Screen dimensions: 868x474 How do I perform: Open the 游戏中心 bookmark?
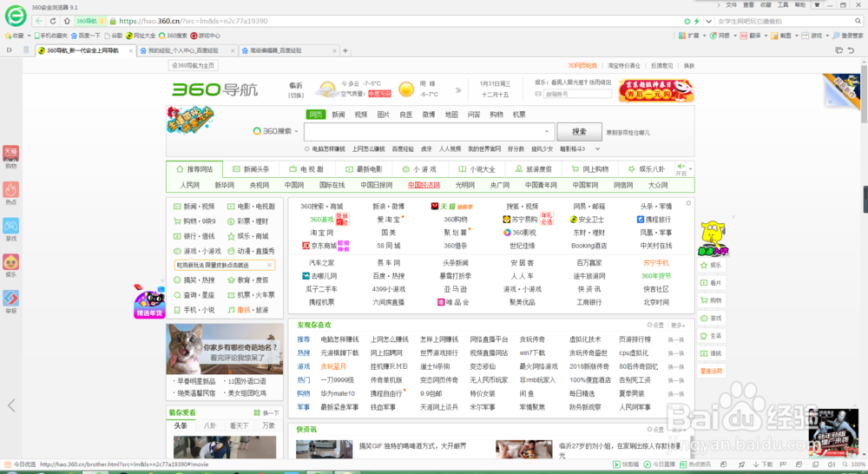tap(206, 36)
